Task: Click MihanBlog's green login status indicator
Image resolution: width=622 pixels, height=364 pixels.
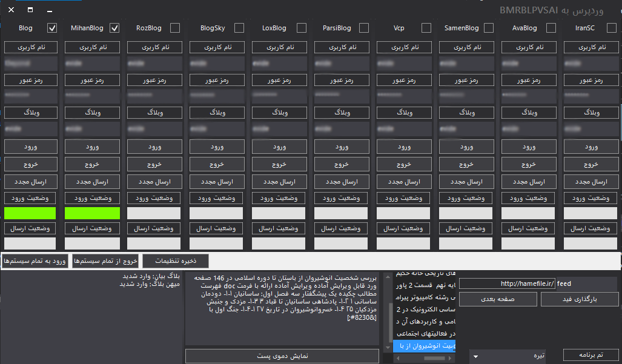Action: pyautogui.click(x=92, y=213)
